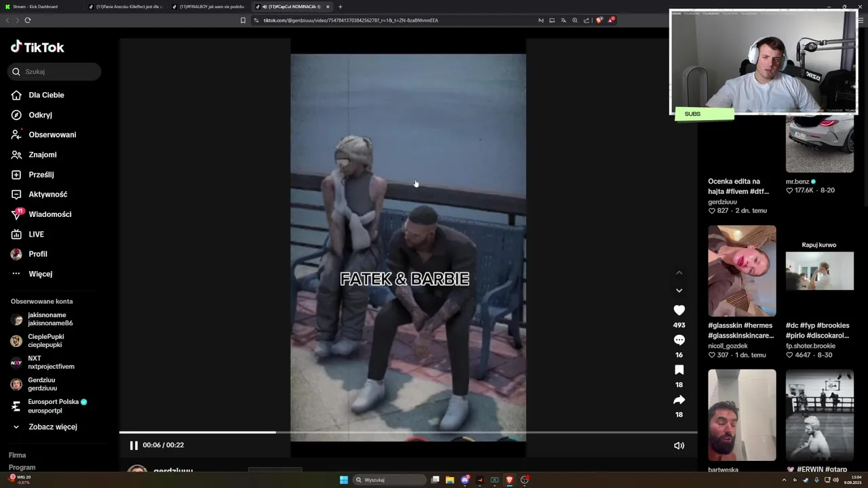Click the browser address bar URL

click(351, 20)
